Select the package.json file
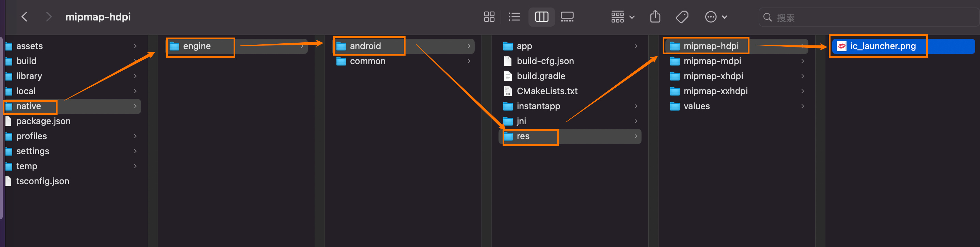 click(43, 121)
